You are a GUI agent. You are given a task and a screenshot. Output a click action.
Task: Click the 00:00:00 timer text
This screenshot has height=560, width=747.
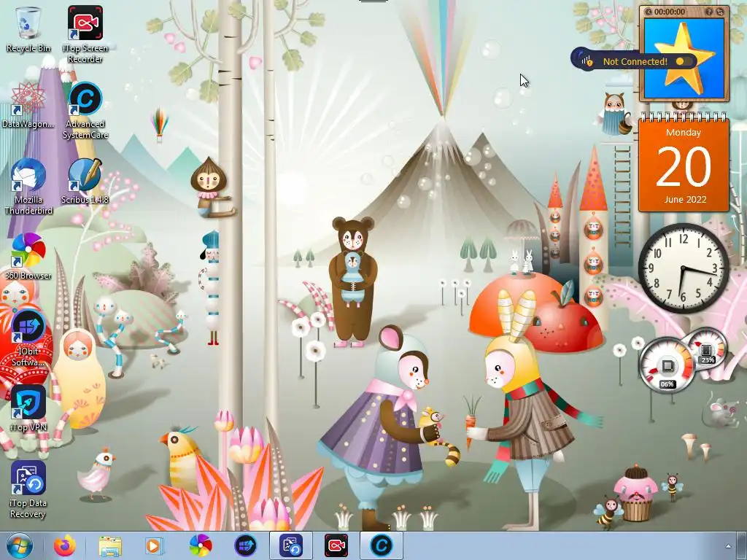(x=670, y=12)
